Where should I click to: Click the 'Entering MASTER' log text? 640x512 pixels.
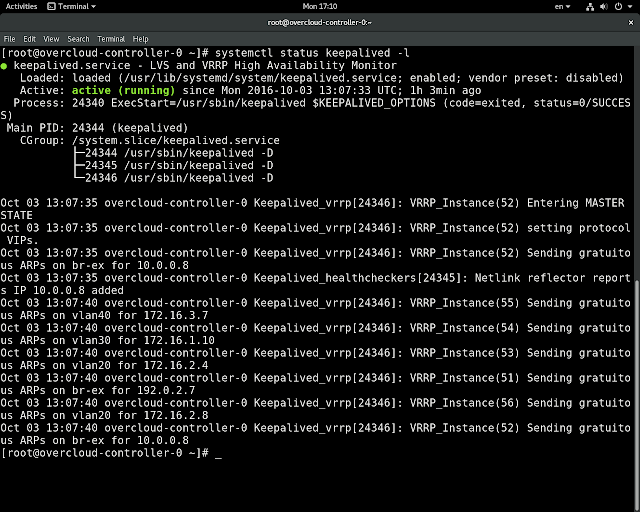tap(576, 203)
